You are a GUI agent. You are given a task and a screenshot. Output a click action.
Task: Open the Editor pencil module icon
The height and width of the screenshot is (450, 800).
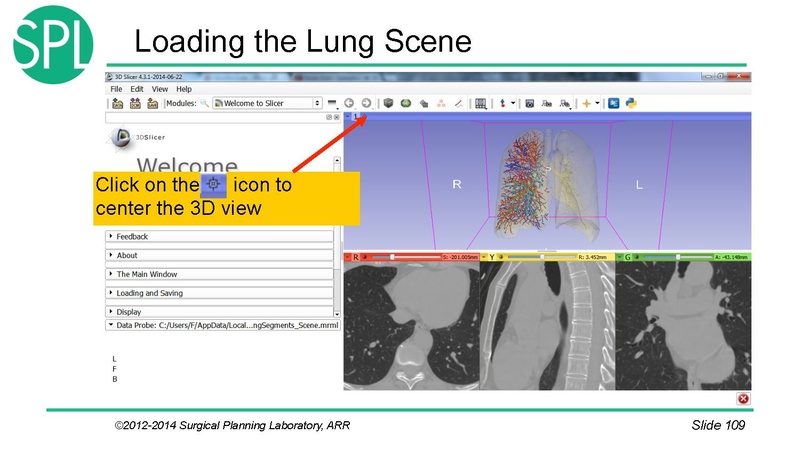point(459,104)
